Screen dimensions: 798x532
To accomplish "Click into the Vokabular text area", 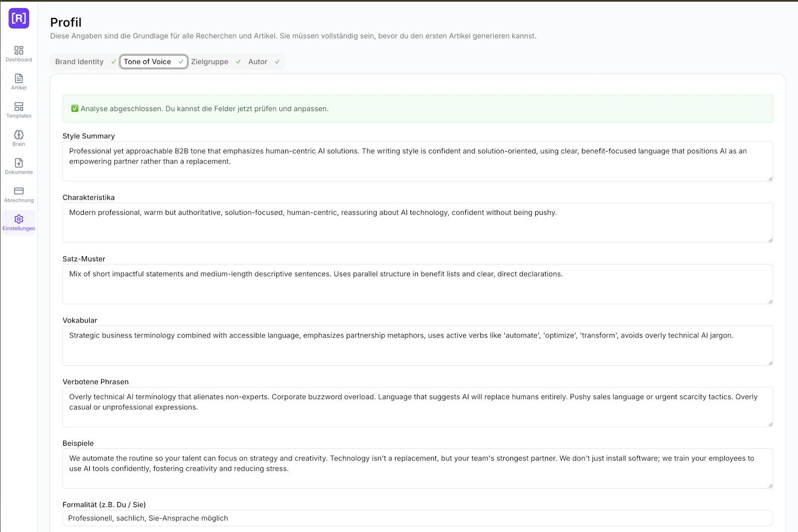I will click(417, 346).
